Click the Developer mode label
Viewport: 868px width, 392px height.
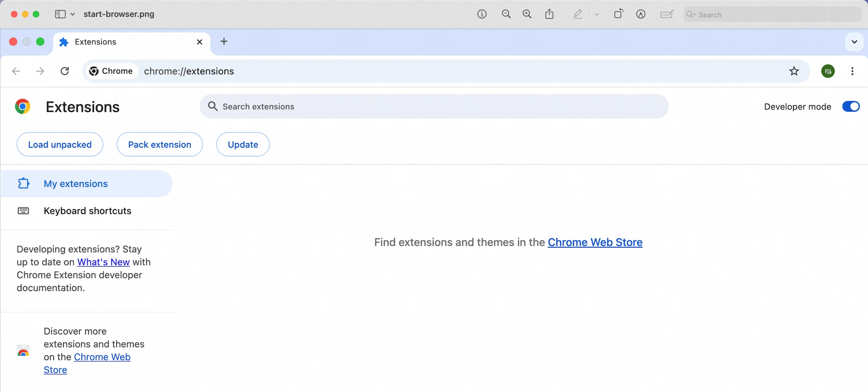click(x=797, y=106)
